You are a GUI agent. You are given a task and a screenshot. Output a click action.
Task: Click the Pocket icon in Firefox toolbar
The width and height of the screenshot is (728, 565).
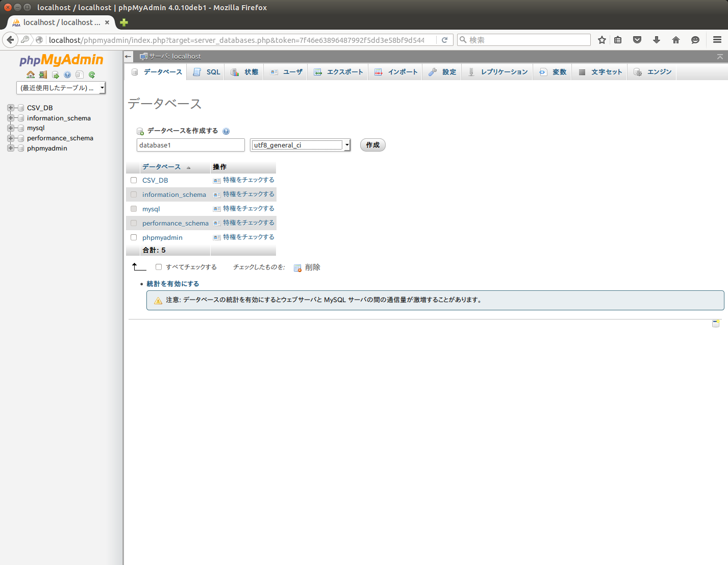coord(637,40)
